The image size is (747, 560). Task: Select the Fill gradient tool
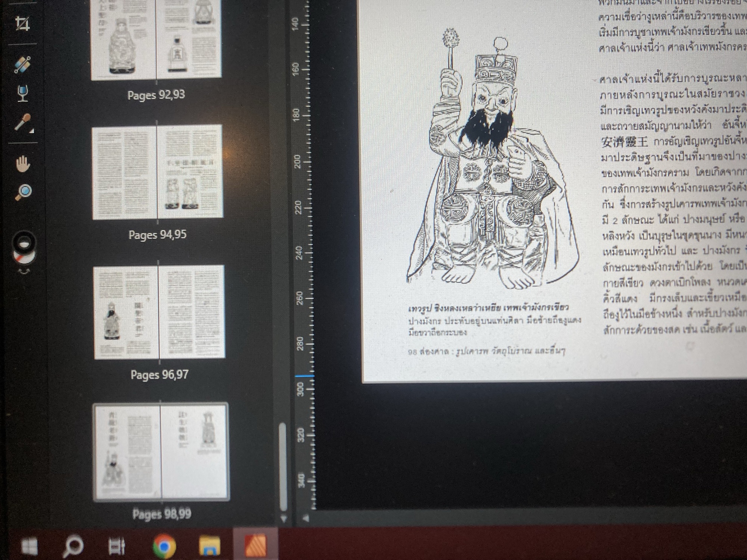point(22,65)
